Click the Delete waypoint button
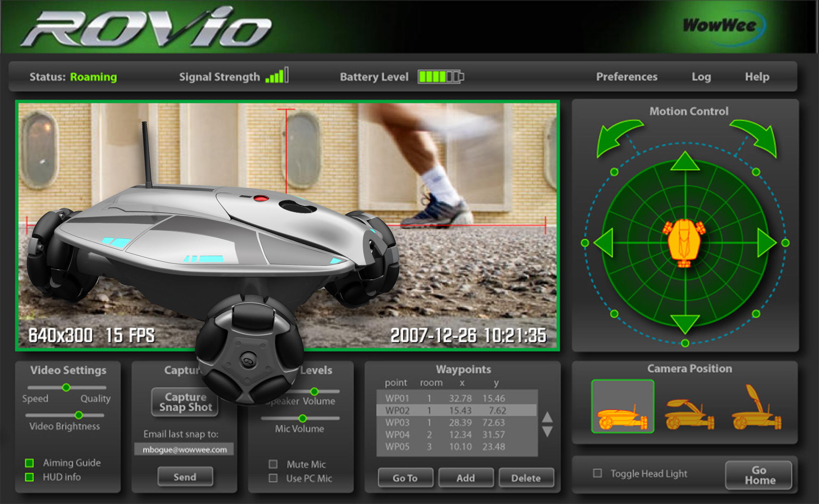This screenshot has height=504, width=819. [526, 478]
